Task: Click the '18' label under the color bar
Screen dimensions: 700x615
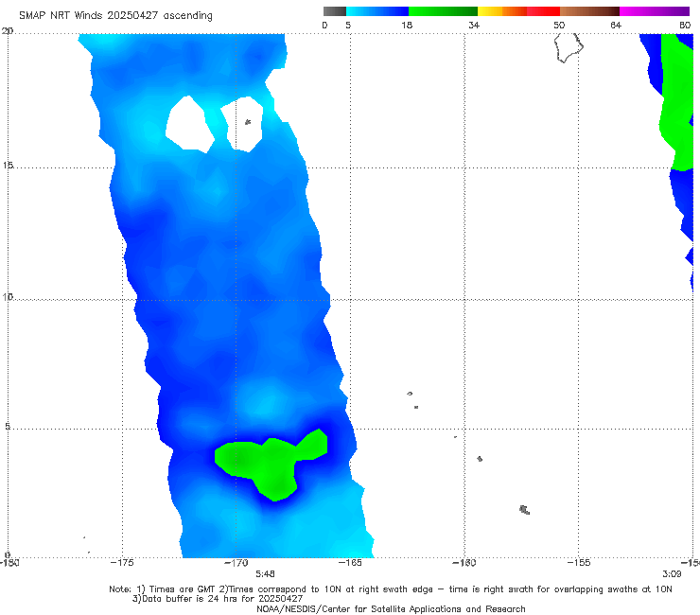Action: [x=407, y=25]
